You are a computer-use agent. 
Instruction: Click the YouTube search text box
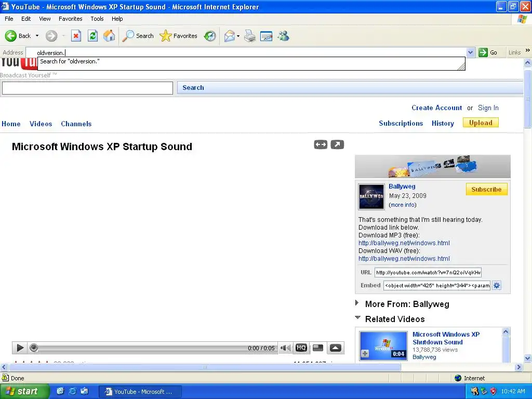point(87,88)
